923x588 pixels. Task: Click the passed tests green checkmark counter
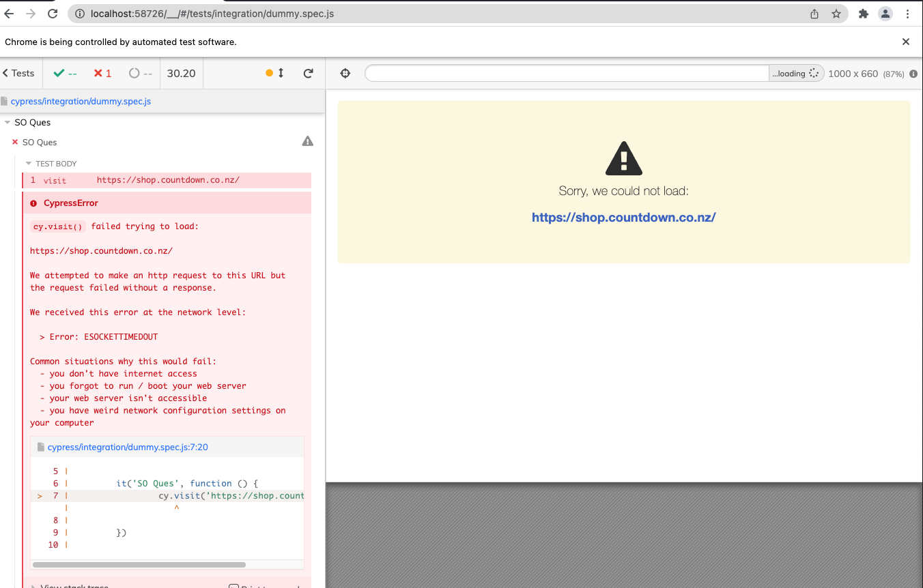(x=65, y=73)
